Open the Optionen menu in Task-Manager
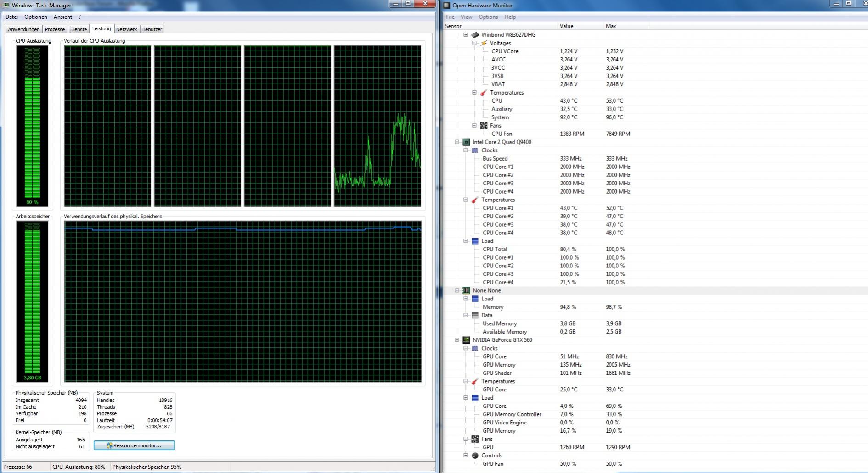 (36, 17)
